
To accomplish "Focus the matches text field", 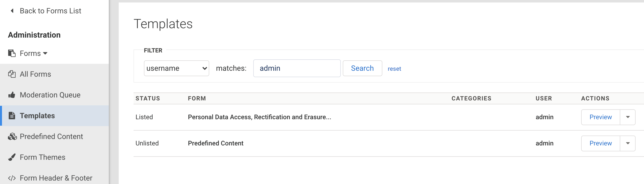I will coord(297,68).
